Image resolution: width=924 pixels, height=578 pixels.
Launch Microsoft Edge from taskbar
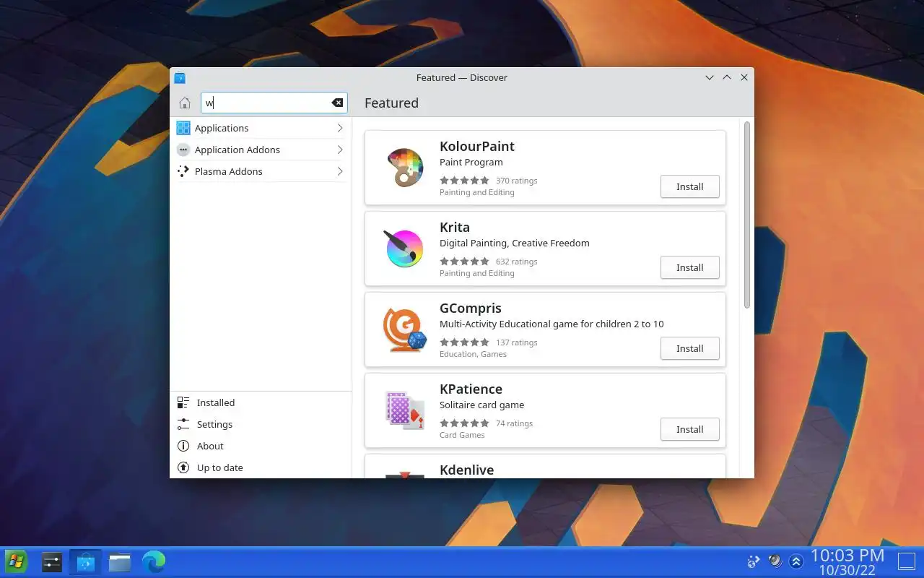coord(154,561)
